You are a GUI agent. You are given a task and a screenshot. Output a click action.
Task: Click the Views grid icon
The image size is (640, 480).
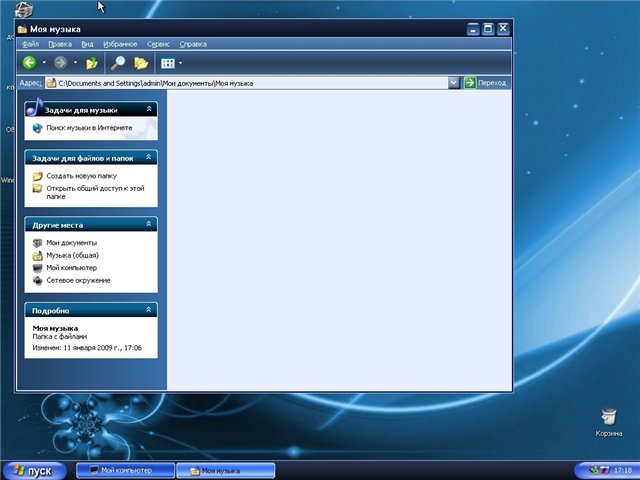click(168, 63)
